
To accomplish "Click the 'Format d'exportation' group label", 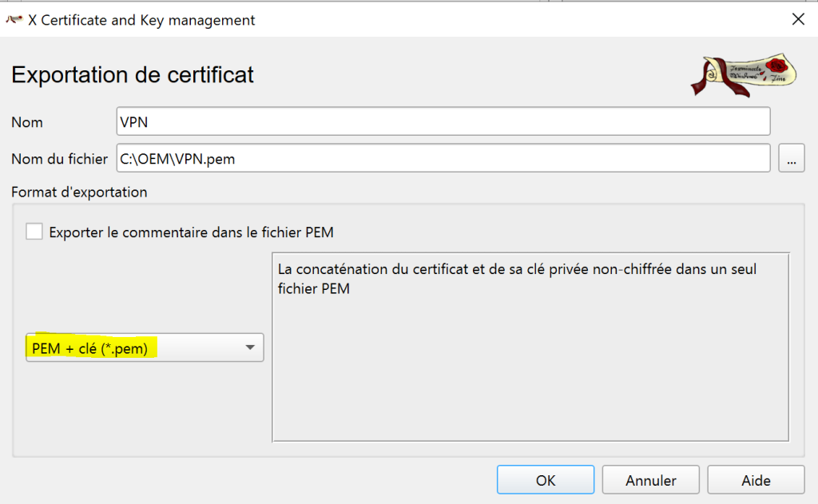I will (79, 192).
